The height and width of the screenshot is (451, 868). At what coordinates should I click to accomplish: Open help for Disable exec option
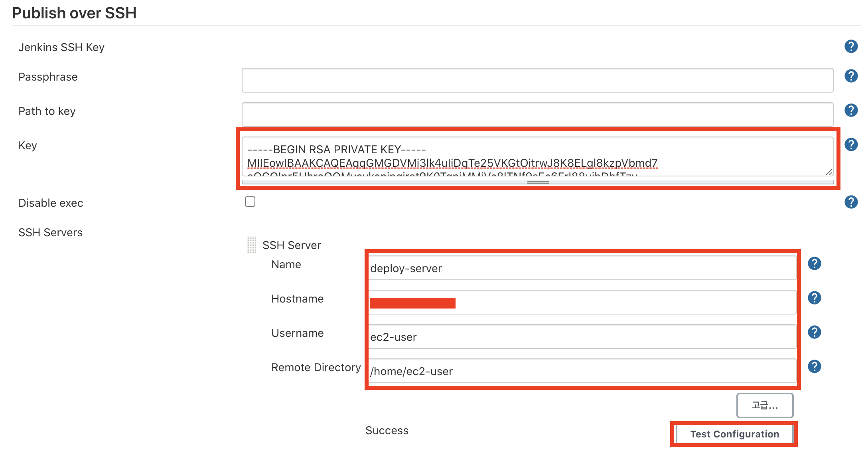(x=851, y=202)
